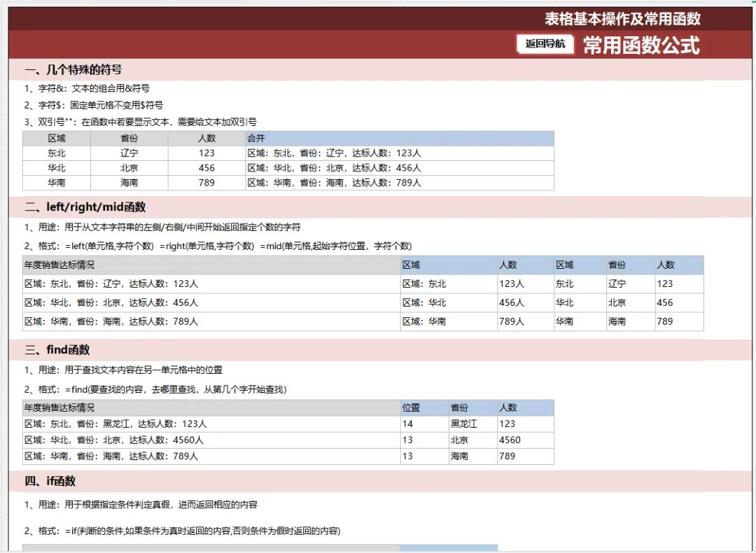Select the cell 4560 in the find table

pyautogui.click(x=526, y=440)
